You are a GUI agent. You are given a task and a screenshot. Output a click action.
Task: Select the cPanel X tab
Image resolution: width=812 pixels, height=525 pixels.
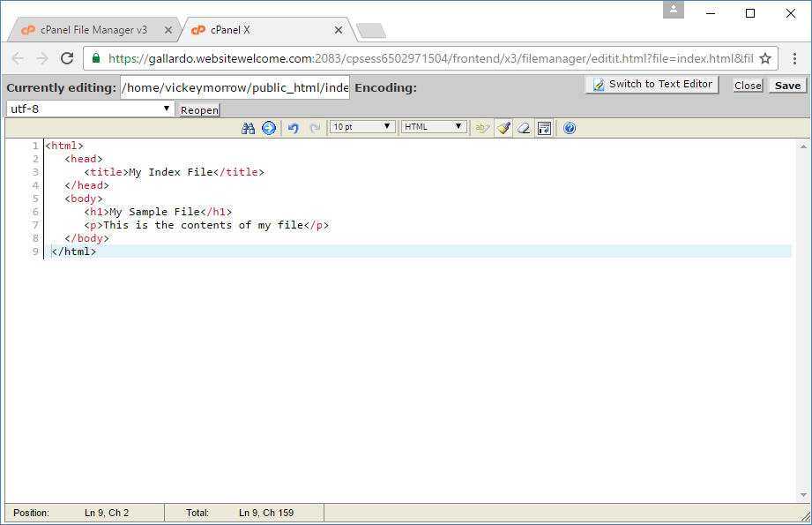(230, 30)
